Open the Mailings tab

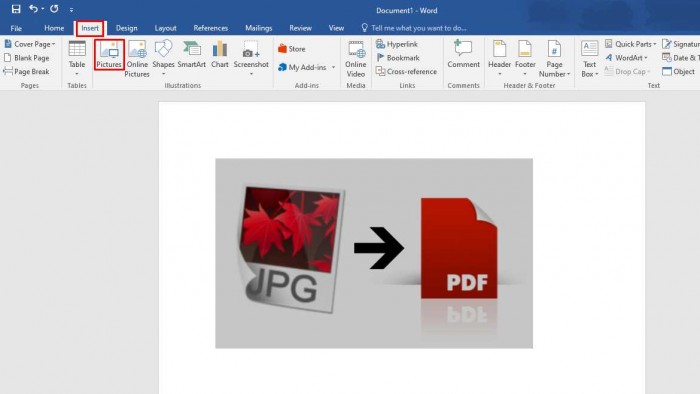tap(258, 28)
